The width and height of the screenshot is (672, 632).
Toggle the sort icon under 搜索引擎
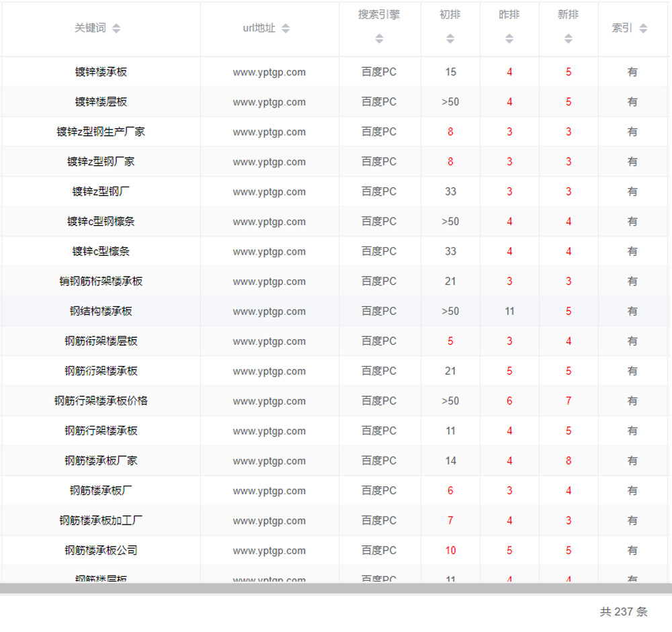click(x=380, y=39)
